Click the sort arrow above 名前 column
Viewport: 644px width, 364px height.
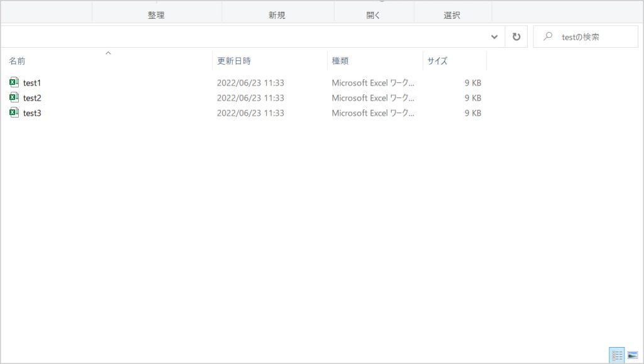108,53
